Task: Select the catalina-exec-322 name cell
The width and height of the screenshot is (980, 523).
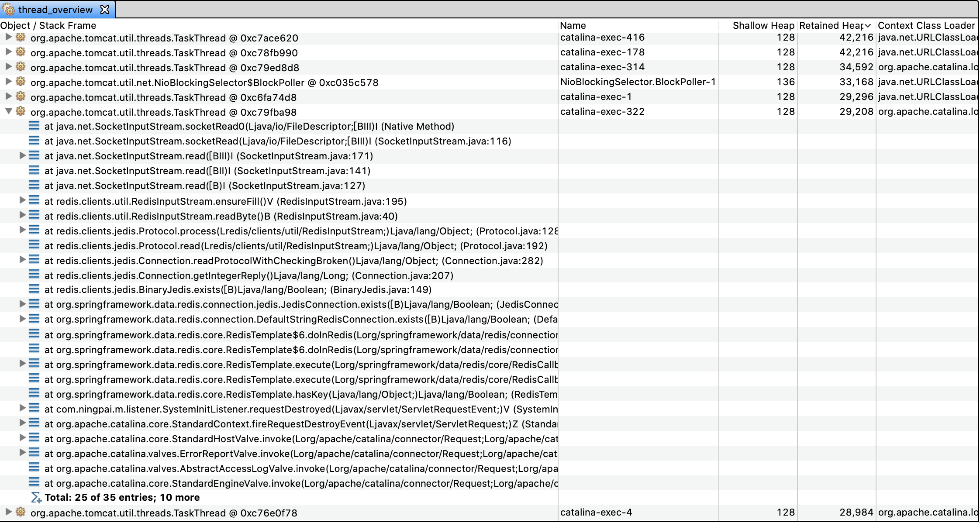Action: (602, 112)
